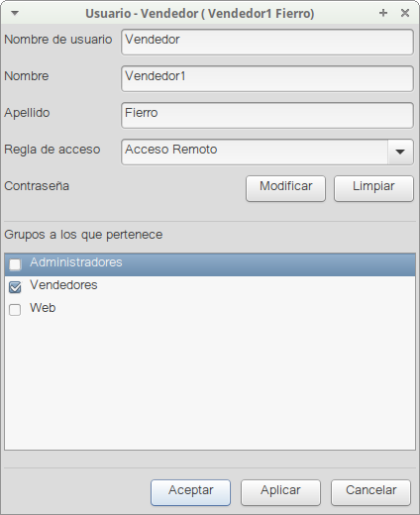
Task: Apply changes with the Aplicar button
Action: tap(280, 492)
